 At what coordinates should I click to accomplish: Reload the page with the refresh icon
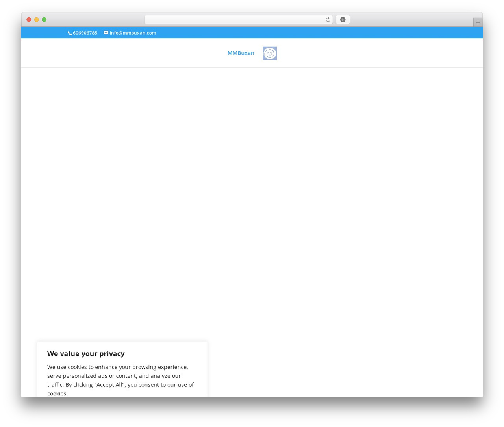click(328, 20)
